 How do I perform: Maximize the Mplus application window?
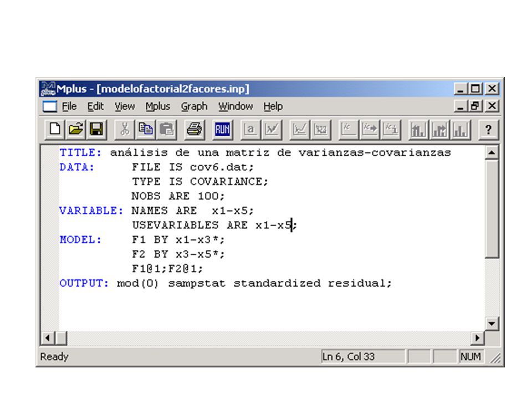pos(475,89)
